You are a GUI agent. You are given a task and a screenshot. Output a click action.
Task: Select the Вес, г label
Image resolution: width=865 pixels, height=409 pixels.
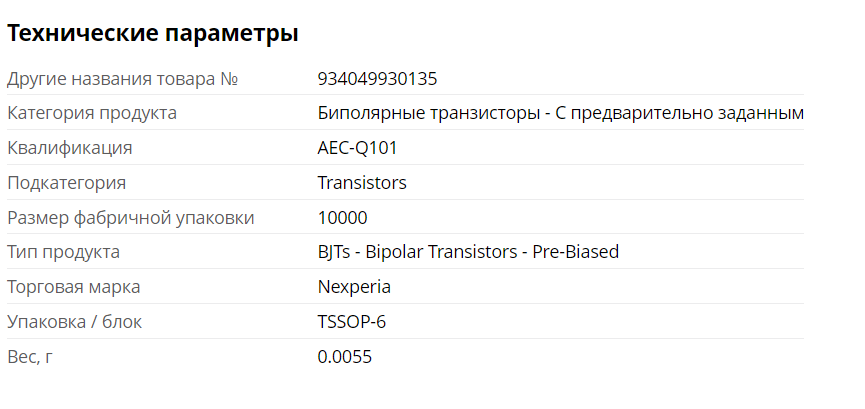(x=30, y=357)
